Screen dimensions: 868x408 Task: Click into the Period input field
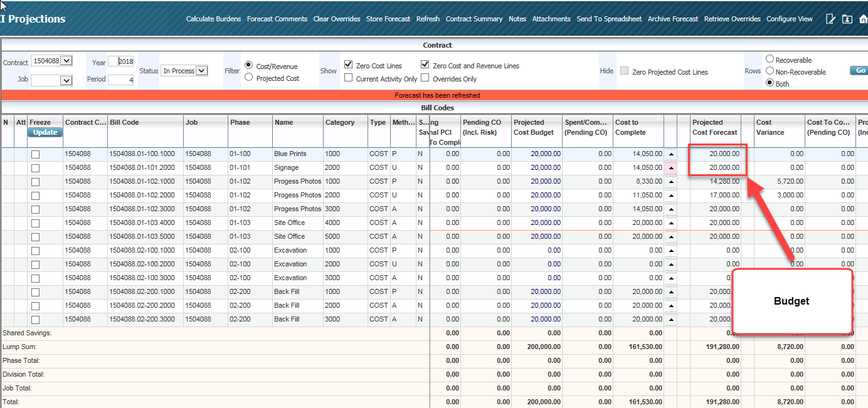pos(121,80)
